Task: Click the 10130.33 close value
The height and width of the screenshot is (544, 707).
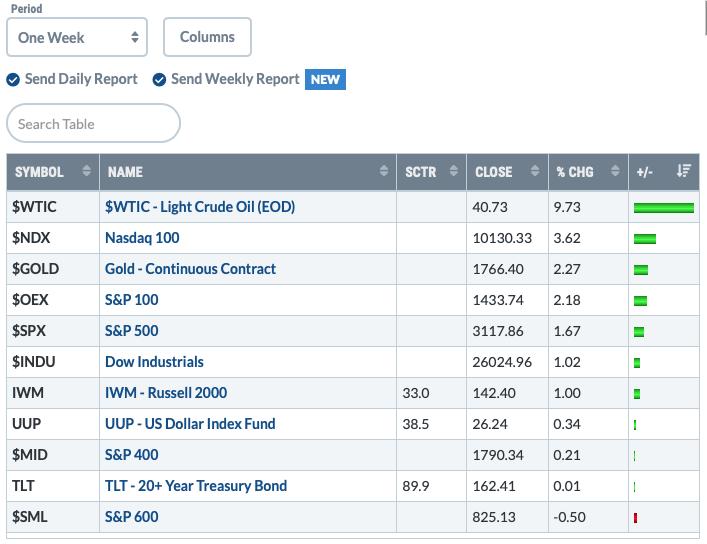Action: 502,238
